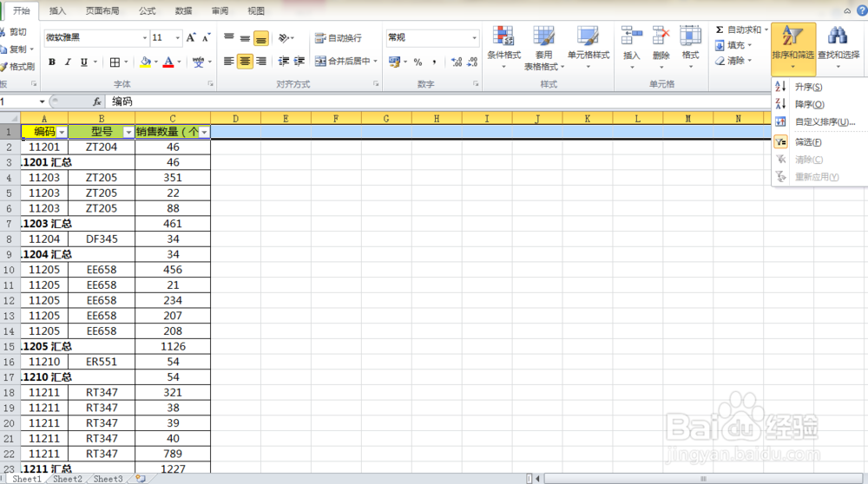Open the filter dropdown for 销售数量 column

pyautogui.click(x=204, y=132)
